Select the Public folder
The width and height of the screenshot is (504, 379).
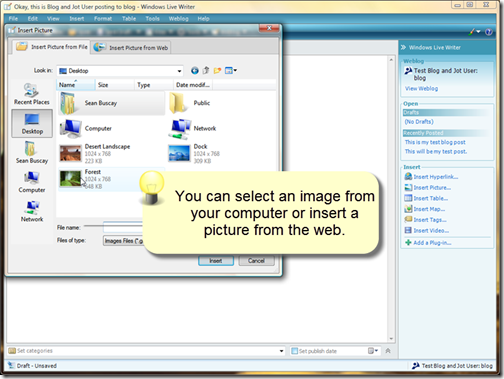click(190, 103)
